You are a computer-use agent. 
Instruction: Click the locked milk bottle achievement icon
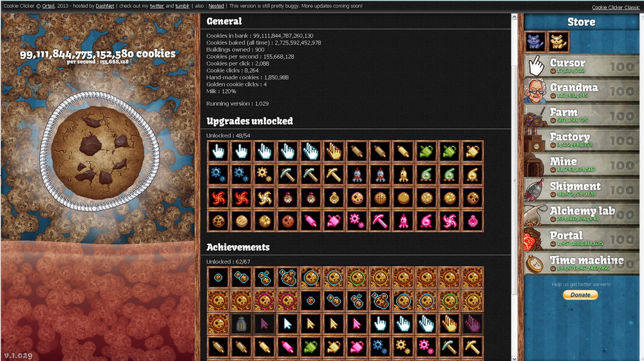[x=241, y=324]
